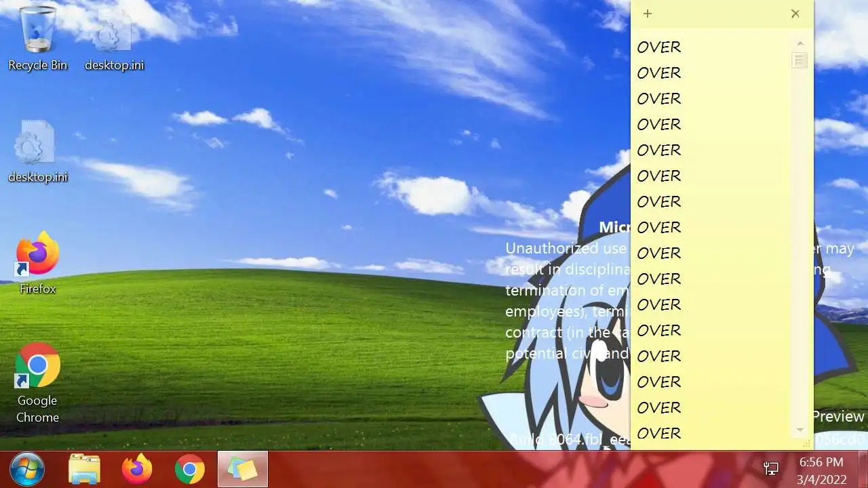868x488 pixels.
Task: Add a new sticky note with plus
Action: [x=648, y=14]
